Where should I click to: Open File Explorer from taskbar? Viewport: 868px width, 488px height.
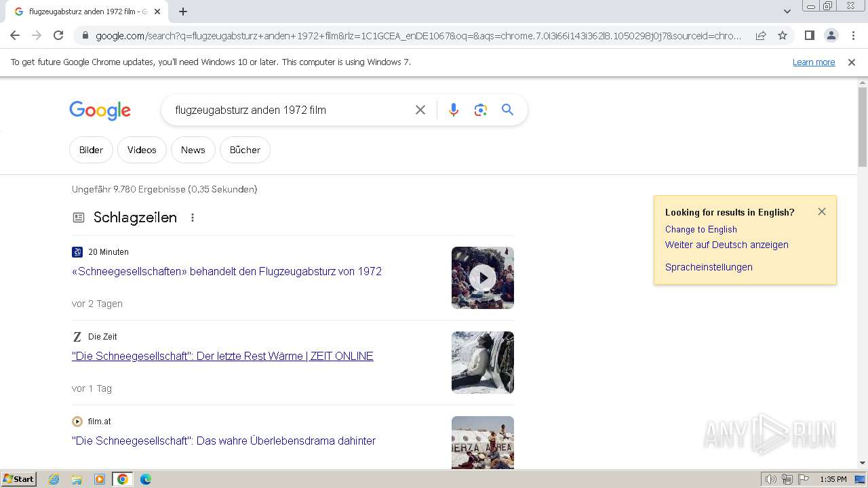pos(77,479)
